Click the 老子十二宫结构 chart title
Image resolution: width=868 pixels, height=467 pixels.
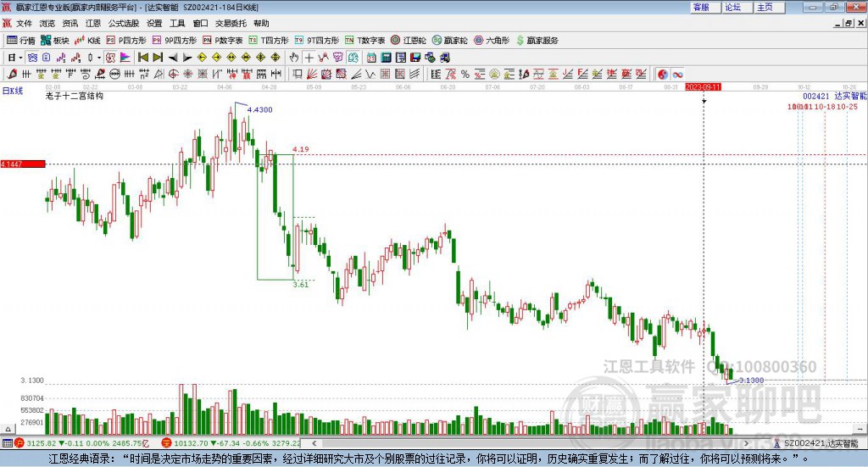(75, 96)
